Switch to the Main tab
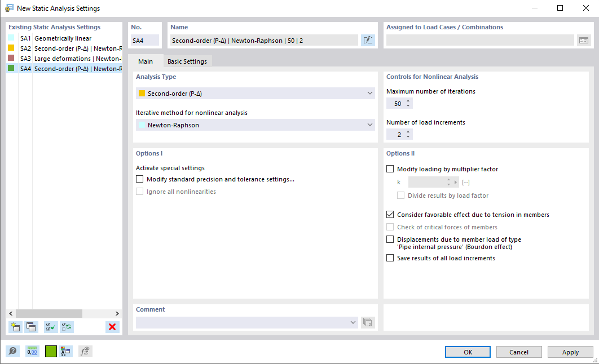This screenshot has height=364, width=599. [x=146, y=61]
